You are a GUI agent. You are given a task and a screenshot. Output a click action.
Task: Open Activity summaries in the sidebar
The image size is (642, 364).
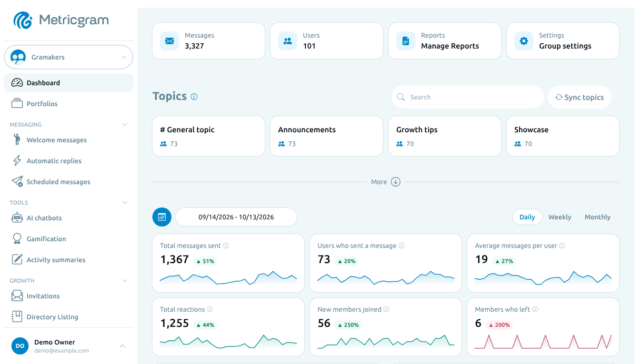[x=69, y=260]
